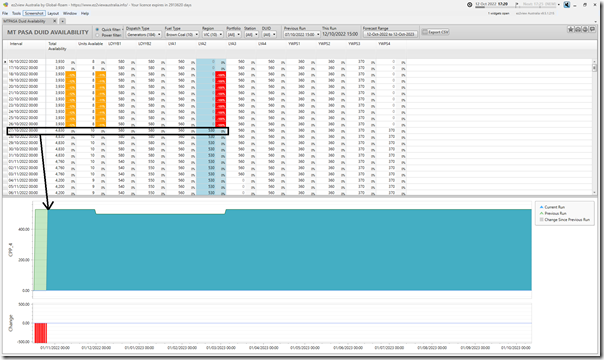Open the Screenshot menu

coord(34,13)
